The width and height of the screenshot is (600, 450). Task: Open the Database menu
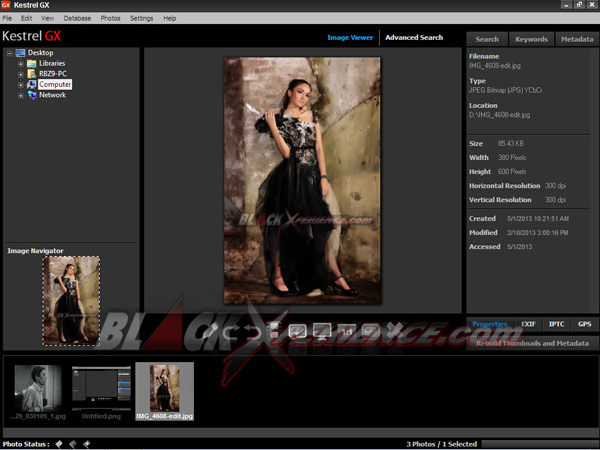click(x=77, y=18)
